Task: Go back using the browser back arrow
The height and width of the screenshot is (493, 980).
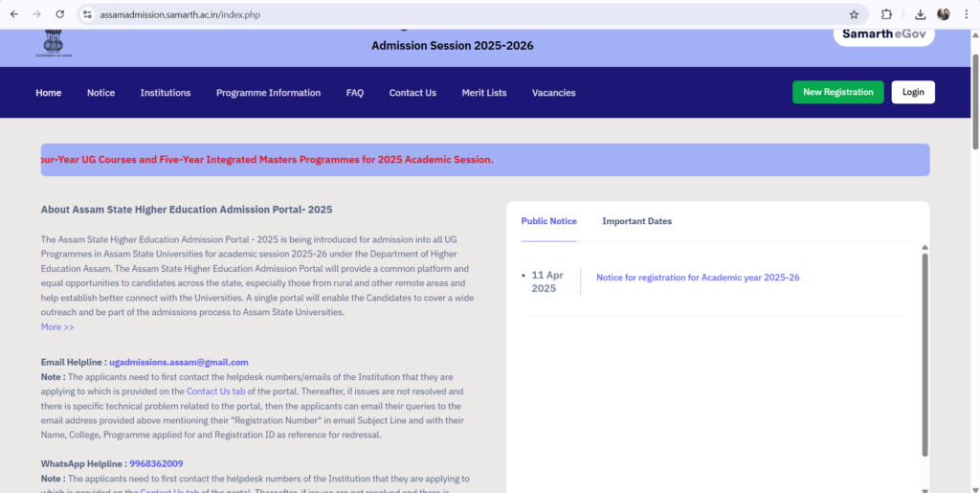Action: [x=13, y=14]
